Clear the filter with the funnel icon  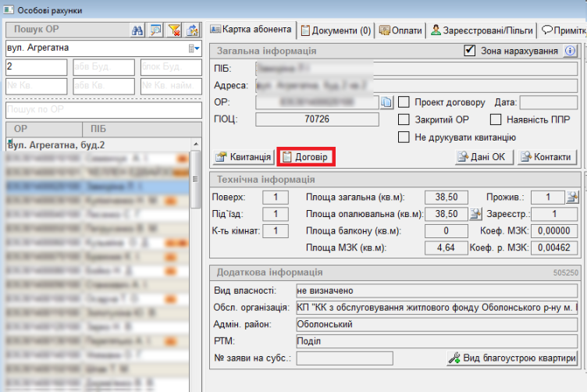click(x=175, y=30)
